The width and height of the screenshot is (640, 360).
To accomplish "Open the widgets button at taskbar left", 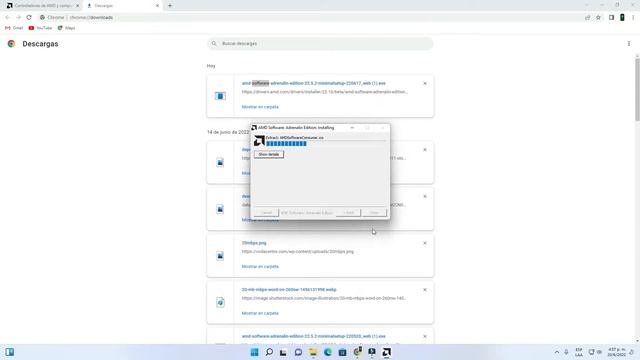I will point(10,352).
